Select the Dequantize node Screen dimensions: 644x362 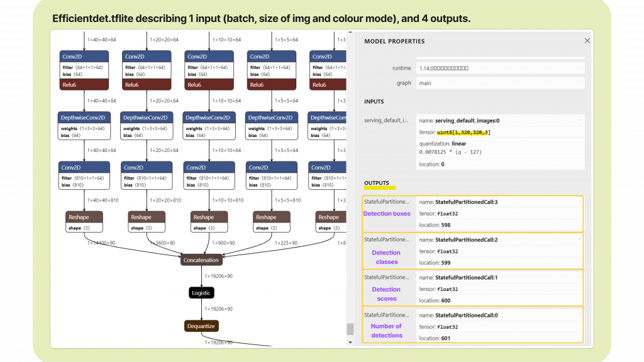201,326
